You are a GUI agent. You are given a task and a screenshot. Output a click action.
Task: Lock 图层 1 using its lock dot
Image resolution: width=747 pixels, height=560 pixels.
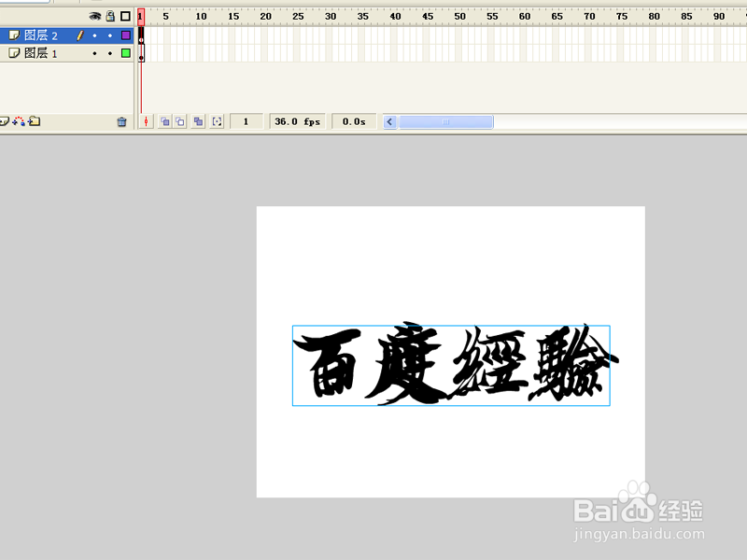110,53
